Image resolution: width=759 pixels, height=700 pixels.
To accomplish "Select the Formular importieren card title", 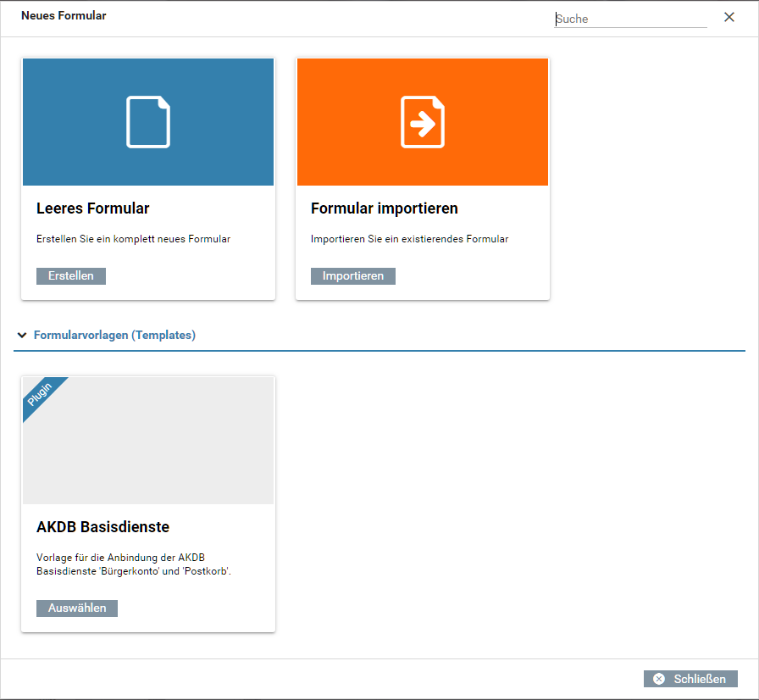I will (x=385, y=208).
